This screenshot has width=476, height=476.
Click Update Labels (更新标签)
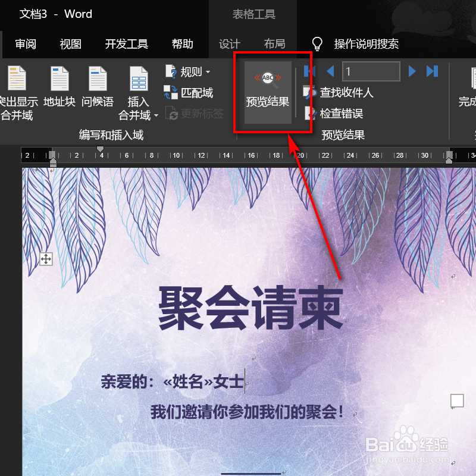click(x=195, y=114)
